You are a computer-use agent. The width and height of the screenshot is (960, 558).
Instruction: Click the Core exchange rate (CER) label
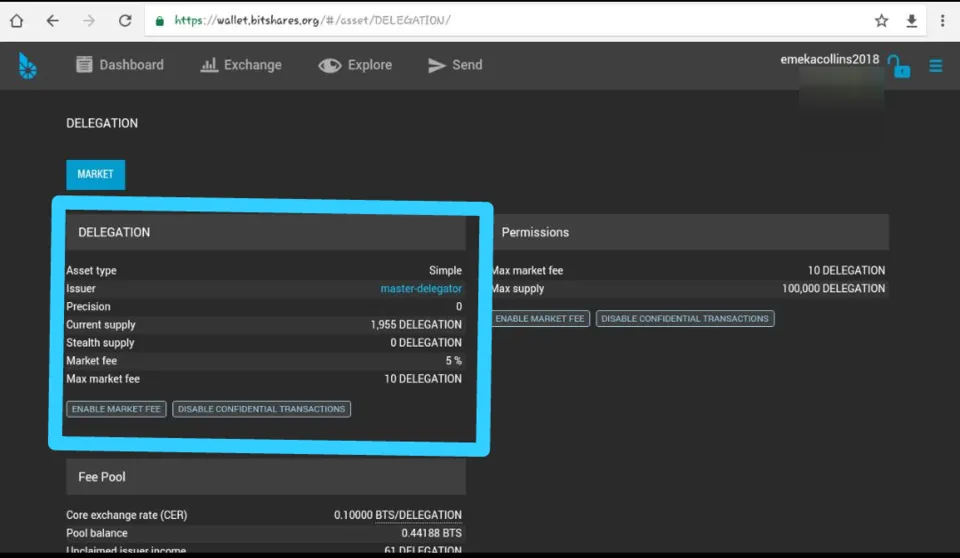pos(127,515)
